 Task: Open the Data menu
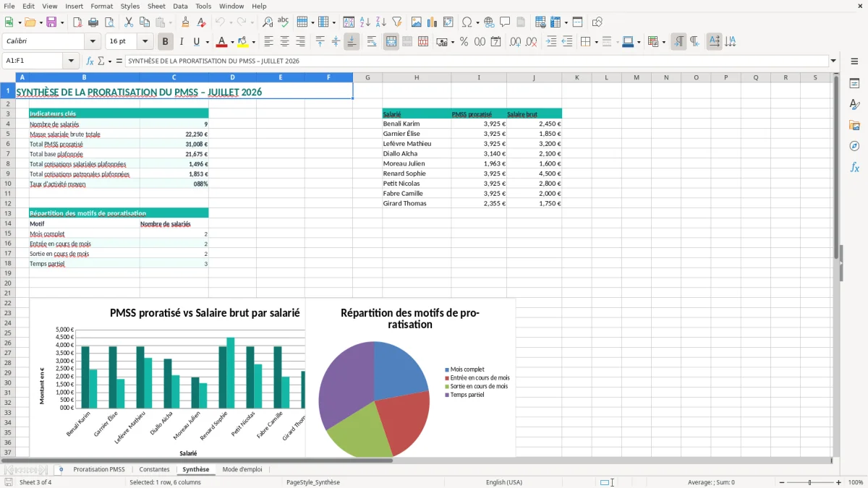[180, 6]
